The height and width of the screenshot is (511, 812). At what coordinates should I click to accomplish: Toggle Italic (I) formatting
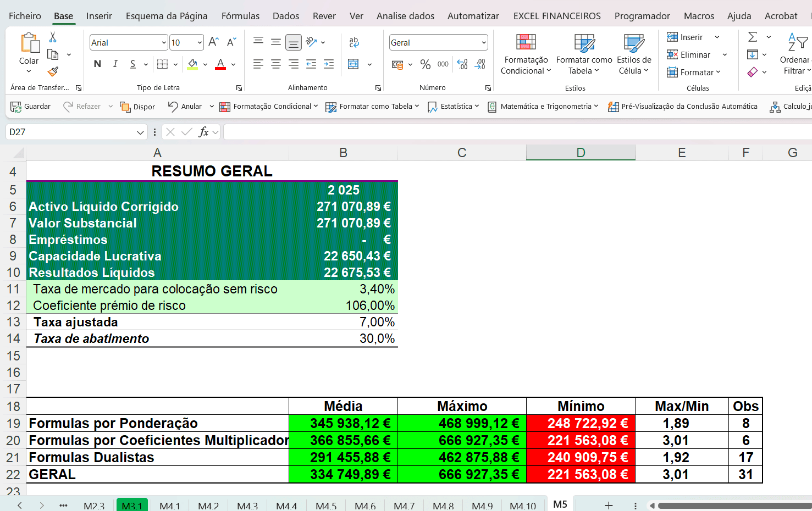click(115, 64)
